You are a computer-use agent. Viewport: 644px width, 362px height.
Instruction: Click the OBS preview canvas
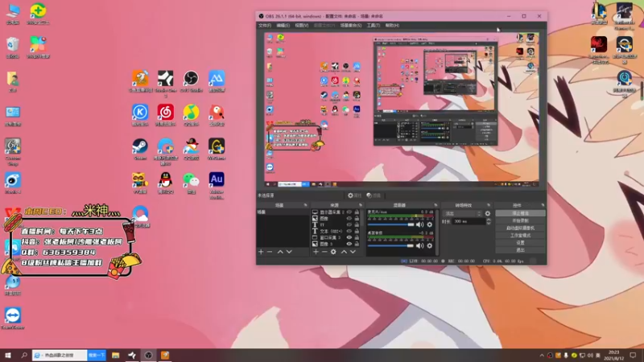pos(401,110)
